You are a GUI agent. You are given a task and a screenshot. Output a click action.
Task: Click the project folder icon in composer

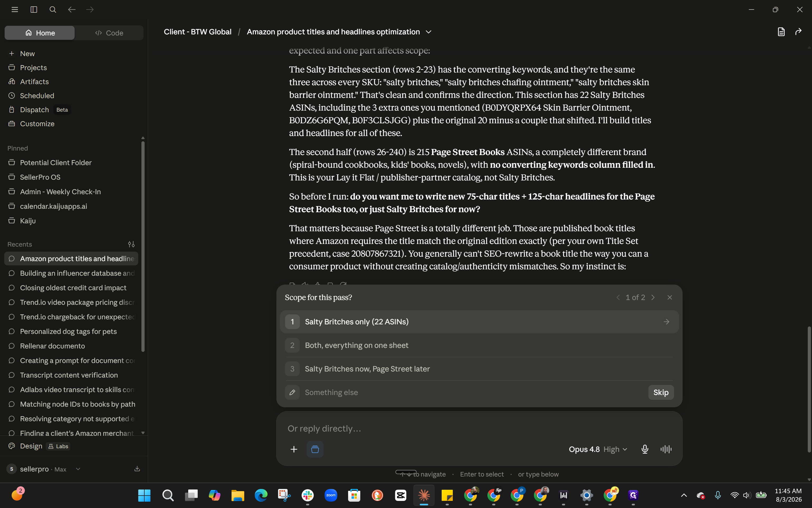pyautogui.click(x=315, y=449)
